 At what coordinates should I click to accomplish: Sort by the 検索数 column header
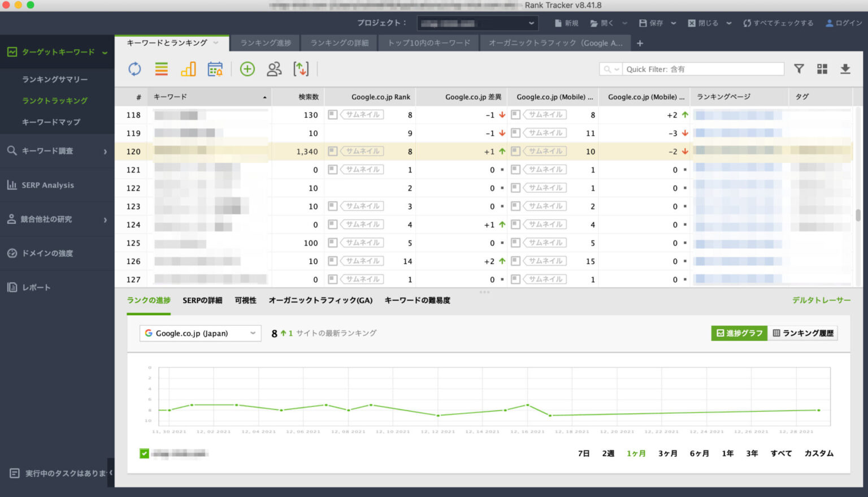298,97
